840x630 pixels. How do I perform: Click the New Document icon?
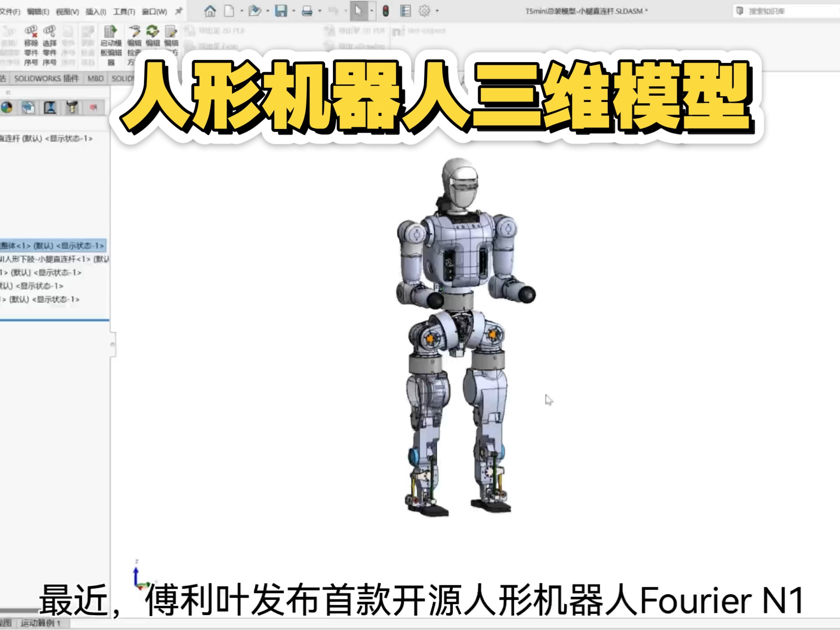pyautogui.click(x=229, y=12)
